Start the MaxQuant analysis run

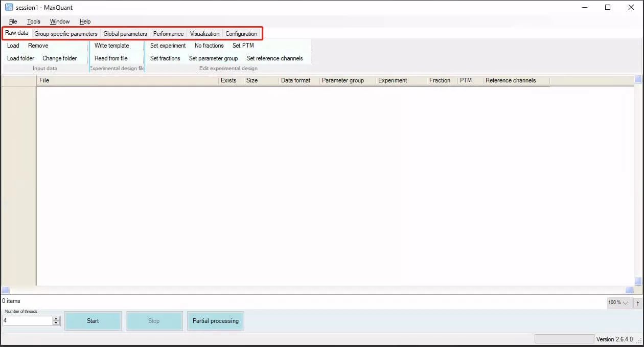93,321
